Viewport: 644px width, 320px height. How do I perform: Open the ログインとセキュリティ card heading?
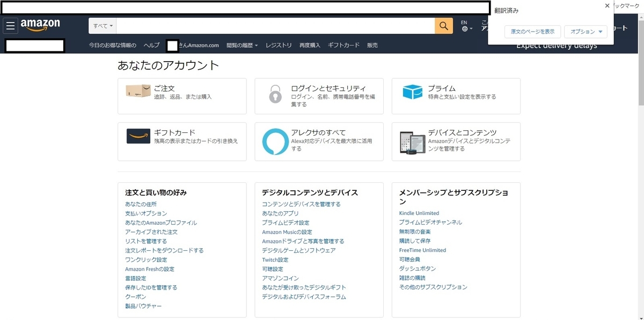click(328, 88)
